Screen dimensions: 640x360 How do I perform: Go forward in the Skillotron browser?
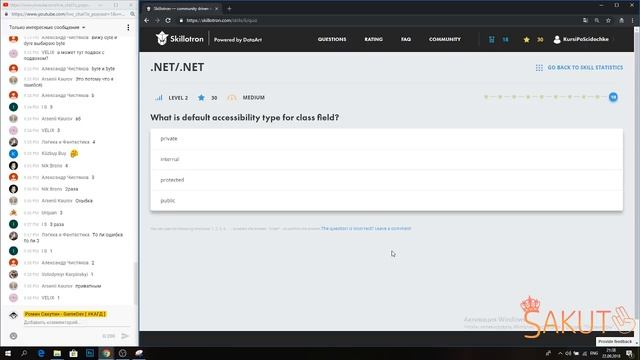pyautogui.click(x=157, y=20)
